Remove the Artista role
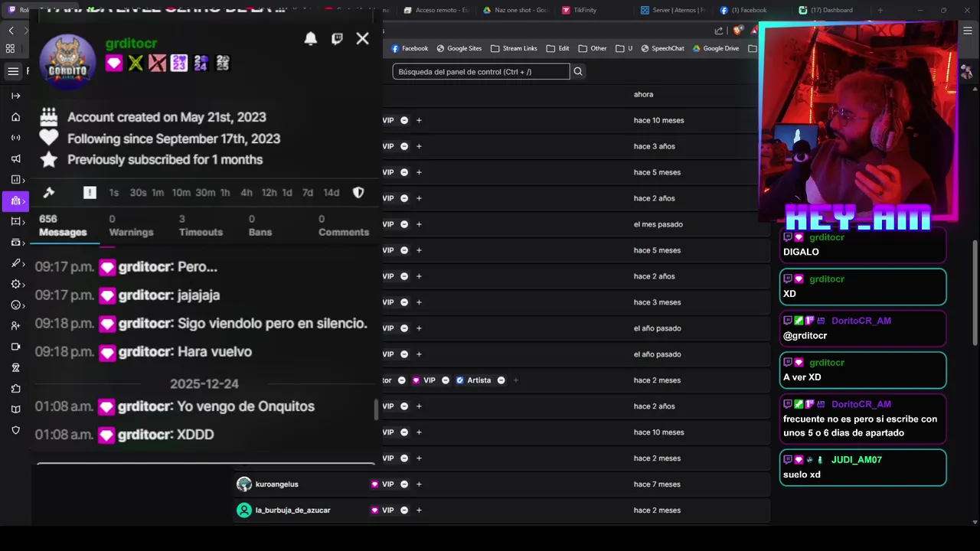This screenshot has width=980, height=551. pos(501,380)
